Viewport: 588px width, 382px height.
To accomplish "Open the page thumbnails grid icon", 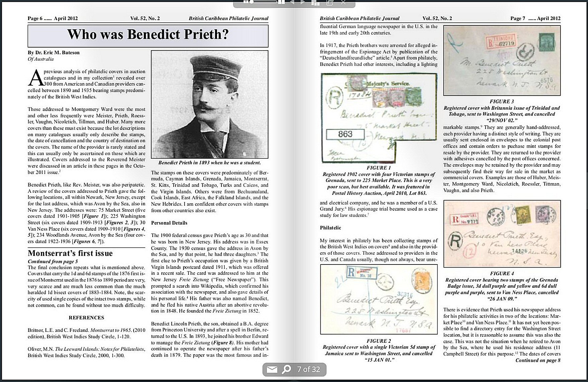I will click(x=315, y=2).
